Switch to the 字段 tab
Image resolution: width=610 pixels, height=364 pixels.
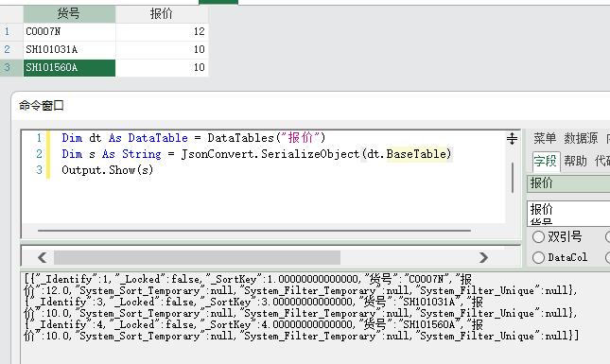(x=546, y=161)
